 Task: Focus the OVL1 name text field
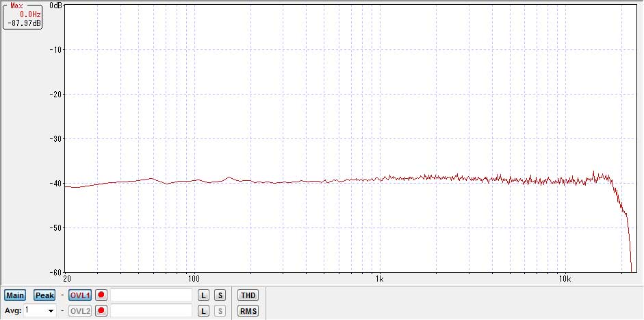point(151,295)
